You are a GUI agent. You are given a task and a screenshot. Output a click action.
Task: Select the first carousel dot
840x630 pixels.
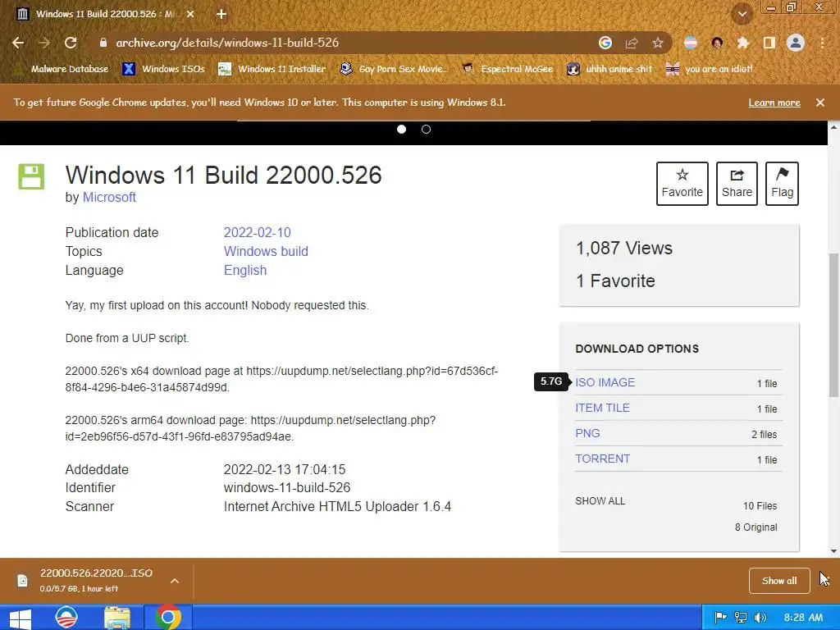pos(401,129)
